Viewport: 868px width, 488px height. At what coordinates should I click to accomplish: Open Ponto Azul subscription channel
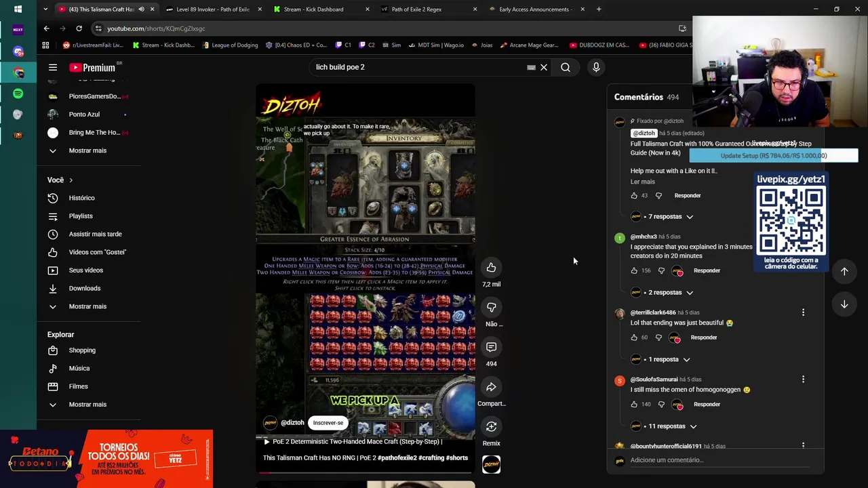(84, 115)
